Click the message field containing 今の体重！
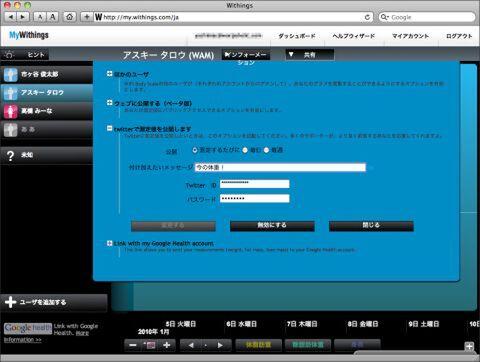The width and height of the screenshot is (480, 362). click(x=280, y=167)
